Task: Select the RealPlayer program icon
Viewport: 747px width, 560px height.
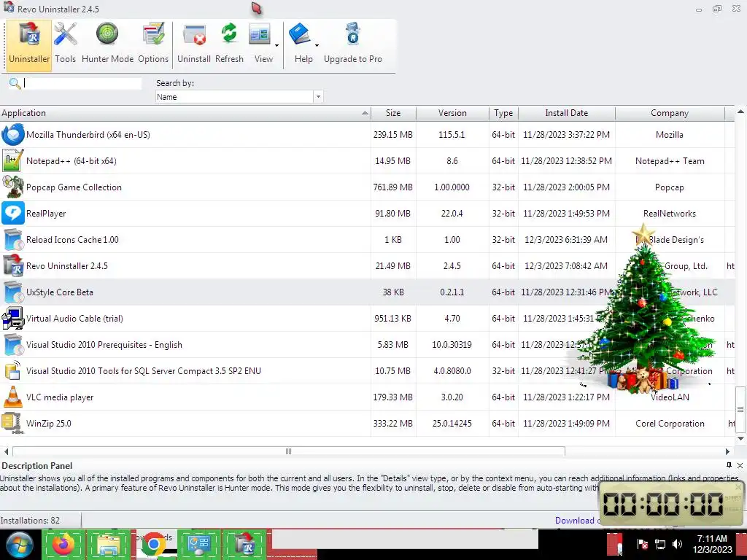Action: [13, 214]
